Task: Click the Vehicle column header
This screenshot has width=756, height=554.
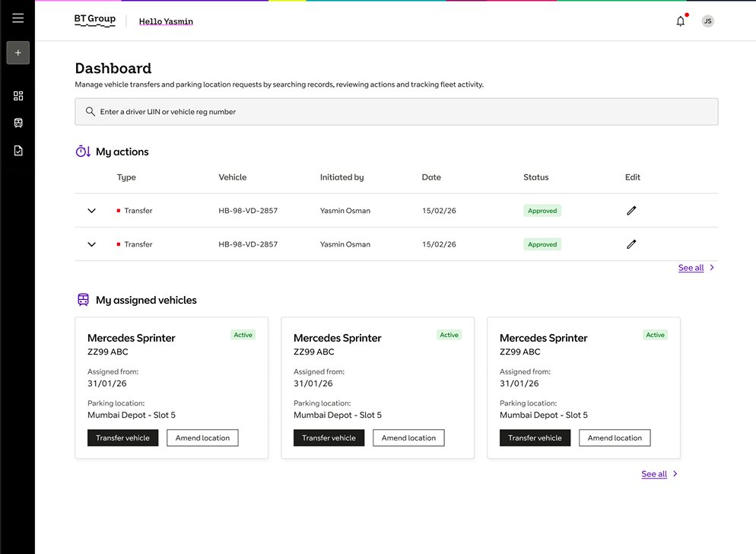Action: 233,177
